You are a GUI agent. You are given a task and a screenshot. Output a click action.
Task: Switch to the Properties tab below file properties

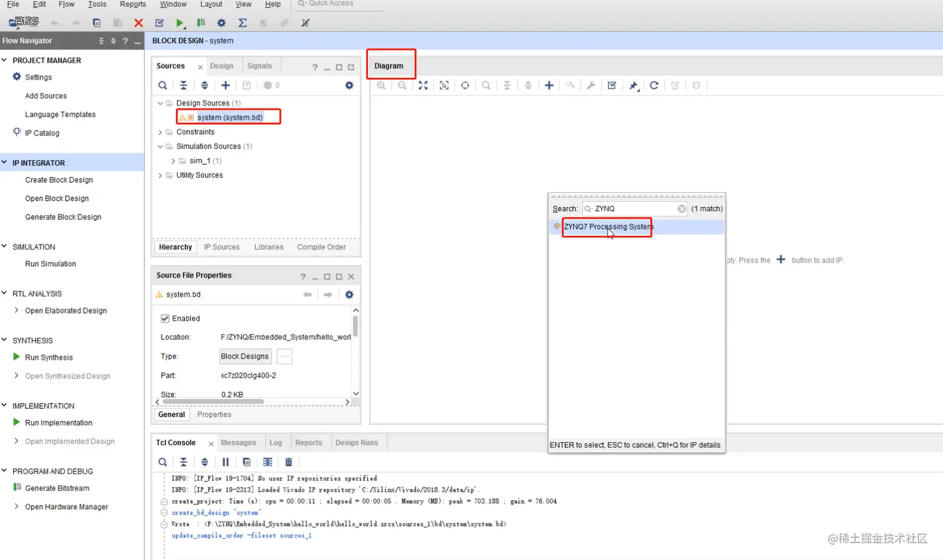(214, 415)
